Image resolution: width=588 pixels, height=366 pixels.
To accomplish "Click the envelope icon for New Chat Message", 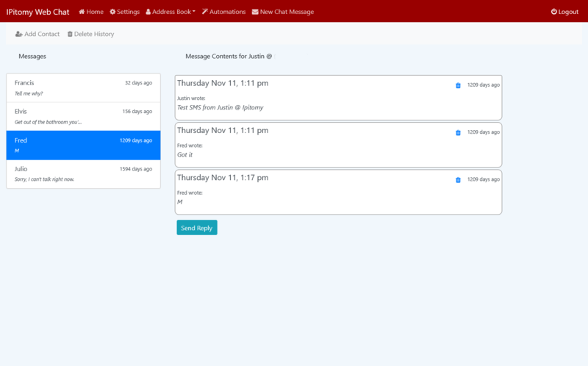I will point(255,12).
